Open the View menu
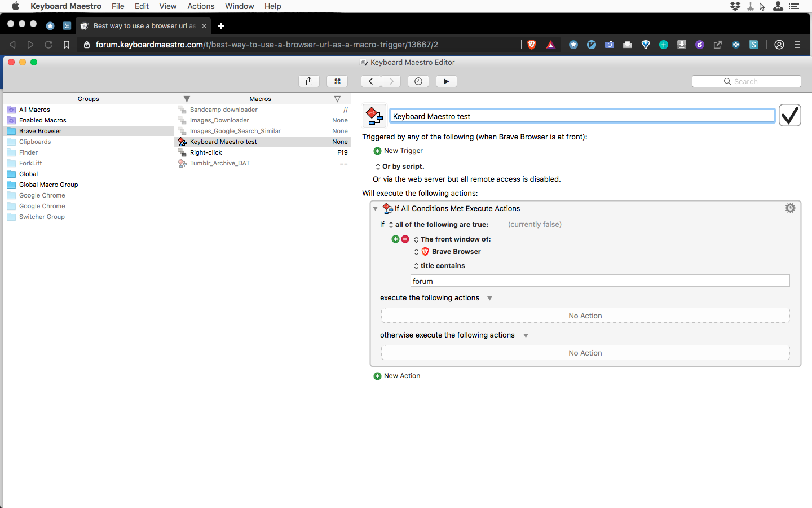This screenshot has width=812, height=508. click(167, 6)
